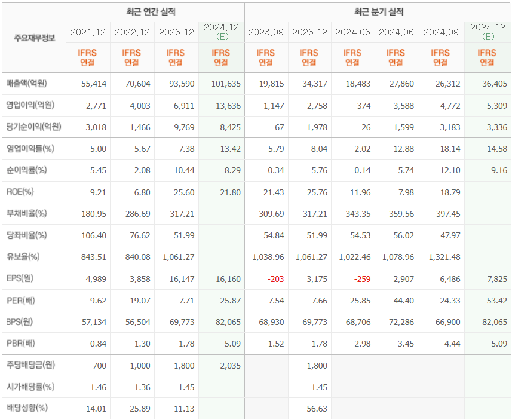Select the sales value 55,414
The image size is (512, 420).
[94, 84]
